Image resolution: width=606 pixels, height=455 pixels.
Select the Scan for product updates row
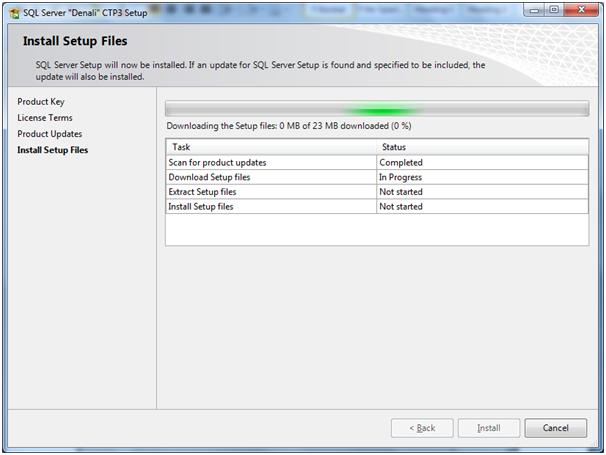pyautogui.click(x=377, y=162)
